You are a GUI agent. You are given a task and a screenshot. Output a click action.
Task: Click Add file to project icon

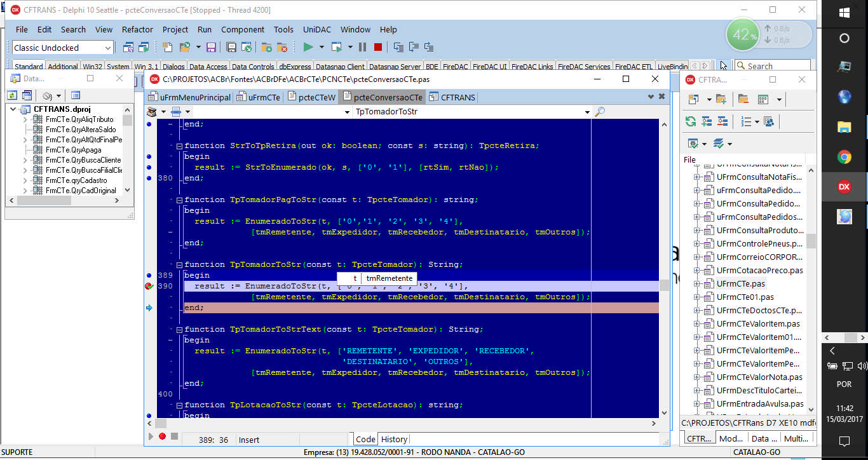tap(266, 47)
